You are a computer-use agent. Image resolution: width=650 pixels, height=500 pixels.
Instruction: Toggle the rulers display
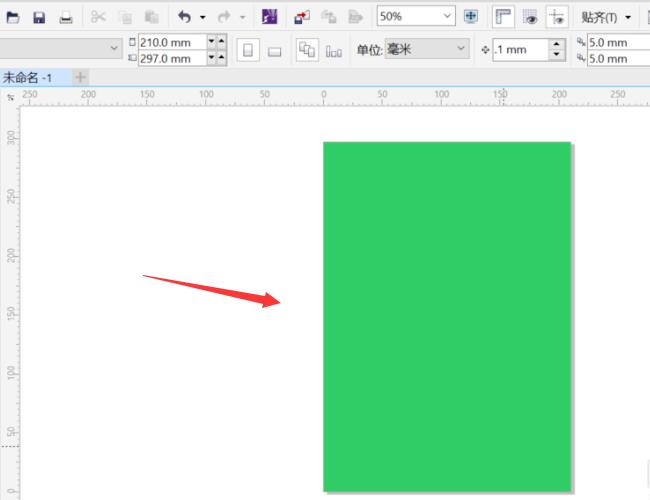503,17
